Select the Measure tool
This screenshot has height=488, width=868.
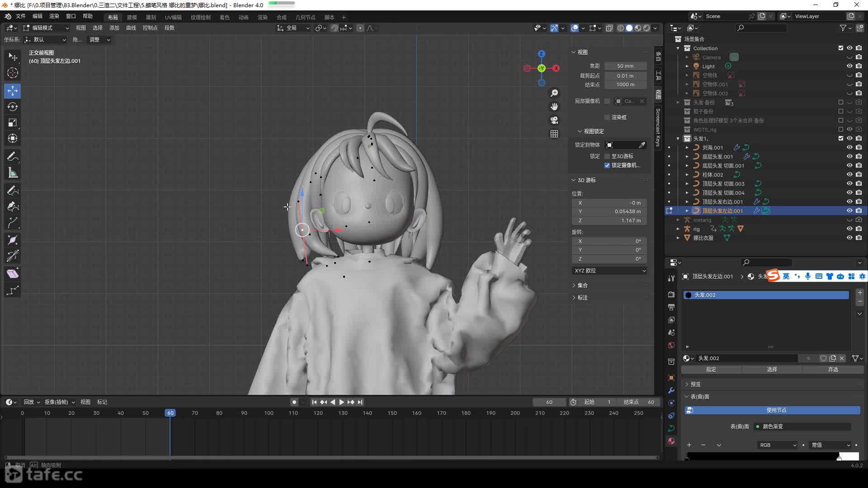13,173
